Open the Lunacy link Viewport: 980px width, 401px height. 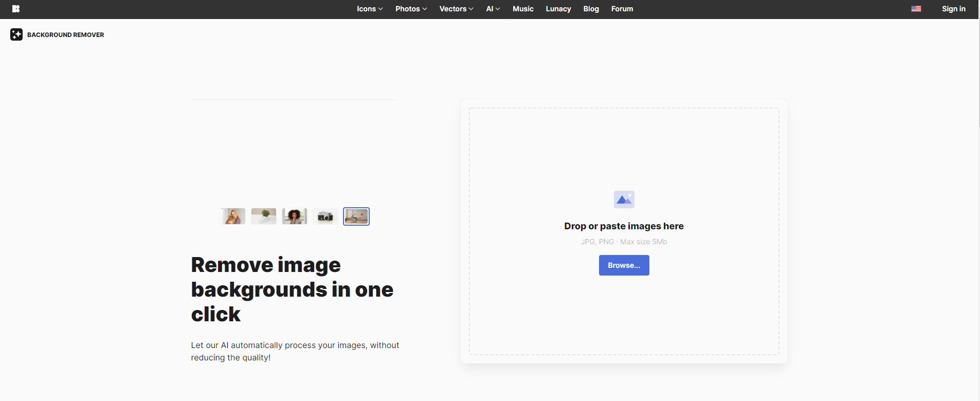(x=558, y=9)
